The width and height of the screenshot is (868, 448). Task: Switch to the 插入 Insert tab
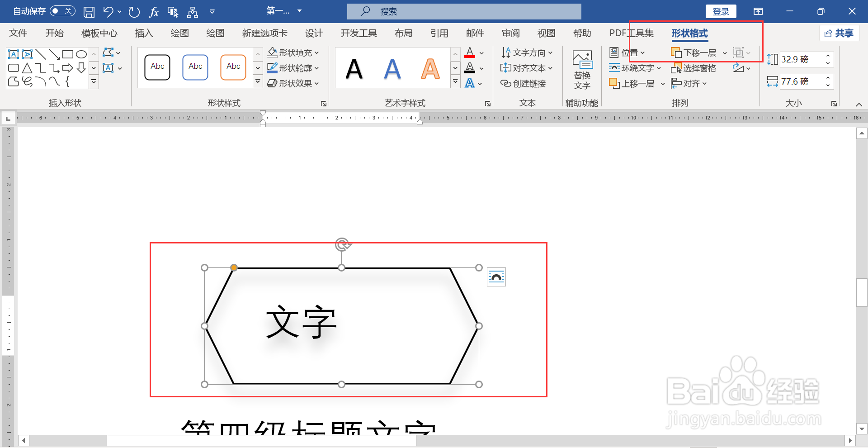click(x=144, y=33)
